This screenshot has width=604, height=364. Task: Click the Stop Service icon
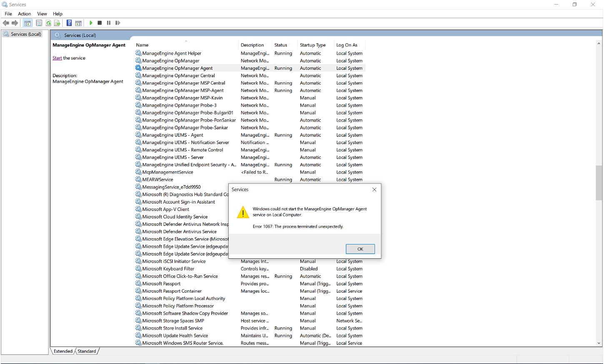click(x=100, y=23)
